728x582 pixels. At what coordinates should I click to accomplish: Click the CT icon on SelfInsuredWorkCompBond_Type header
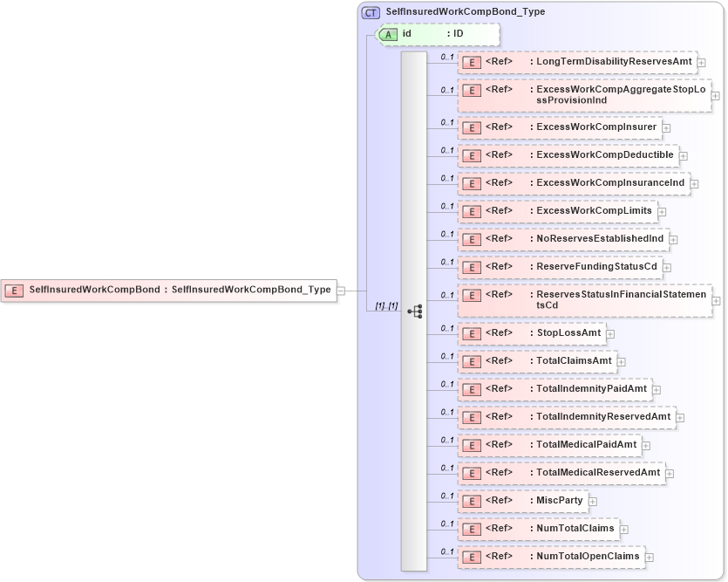(370, 11)
